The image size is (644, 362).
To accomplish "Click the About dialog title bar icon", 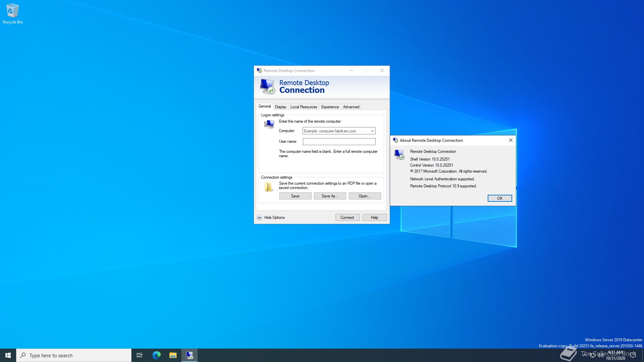I will click(395, 140).
